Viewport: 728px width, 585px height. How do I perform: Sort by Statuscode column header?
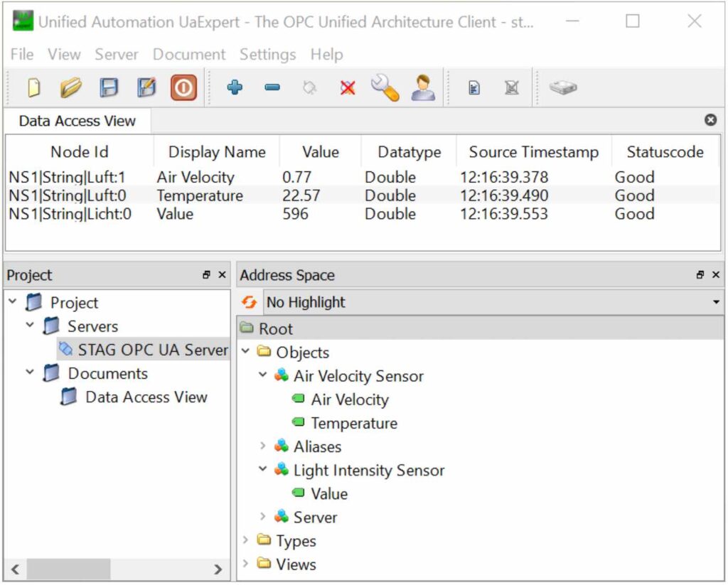(x=665, y=152)
